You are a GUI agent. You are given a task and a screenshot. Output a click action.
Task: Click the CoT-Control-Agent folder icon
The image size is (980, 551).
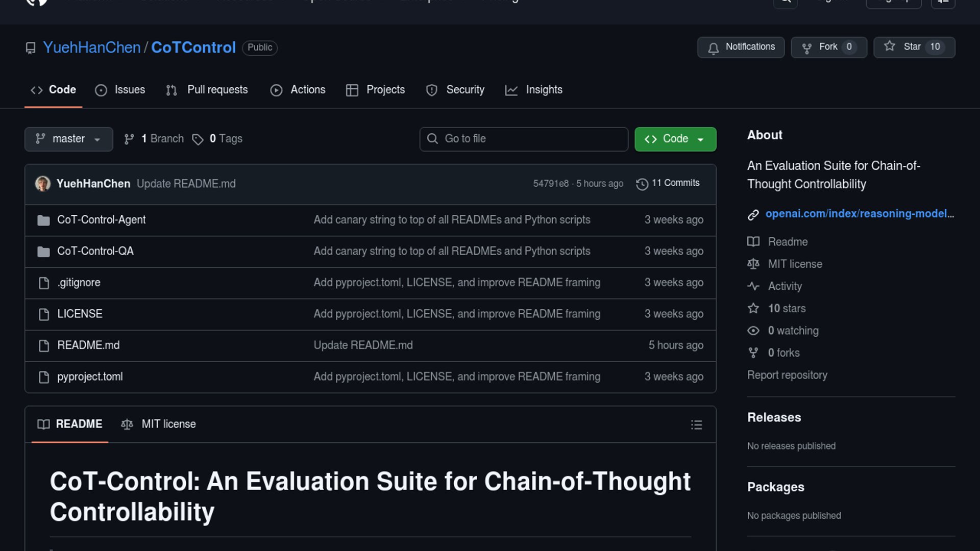(x=44, y=220)
